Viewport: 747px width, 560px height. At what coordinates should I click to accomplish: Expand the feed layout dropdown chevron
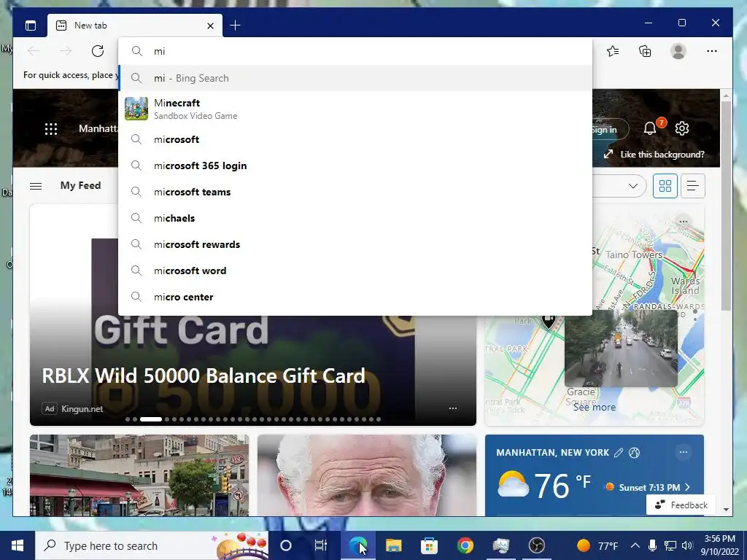632,186
